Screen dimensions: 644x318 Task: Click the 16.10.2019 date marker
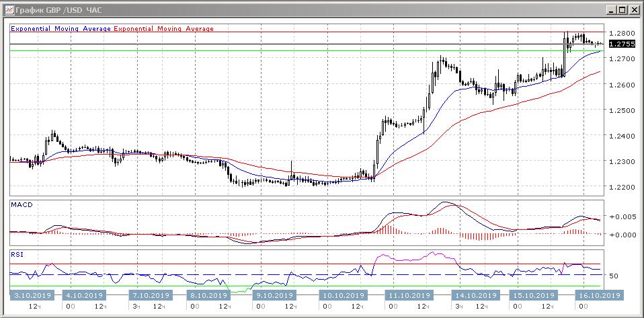600,295
